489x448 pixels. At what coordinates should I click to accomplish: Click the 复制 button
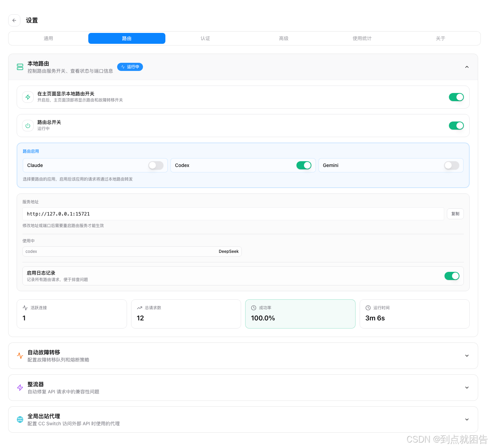pyautogui.click(x=455, y=214)
